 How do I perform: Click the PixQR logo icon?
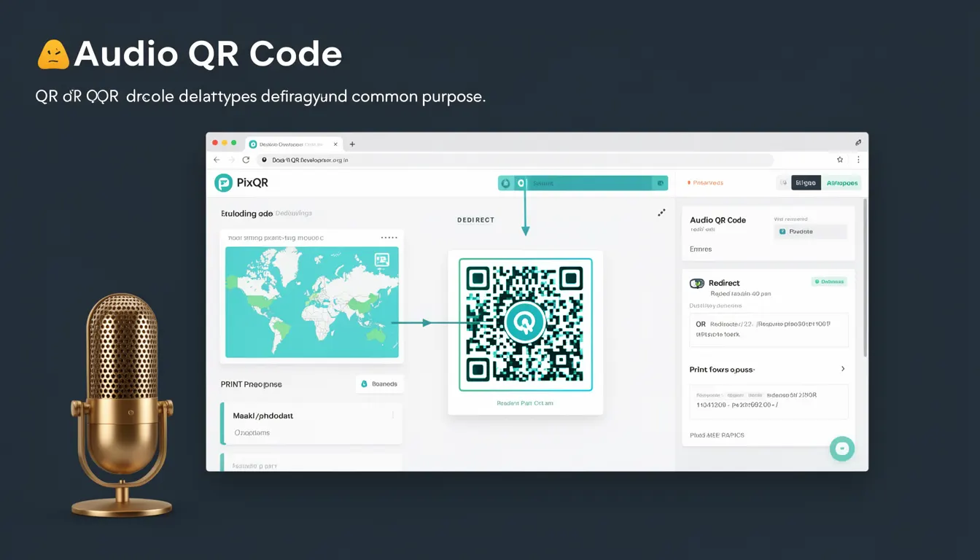[223, 183]
